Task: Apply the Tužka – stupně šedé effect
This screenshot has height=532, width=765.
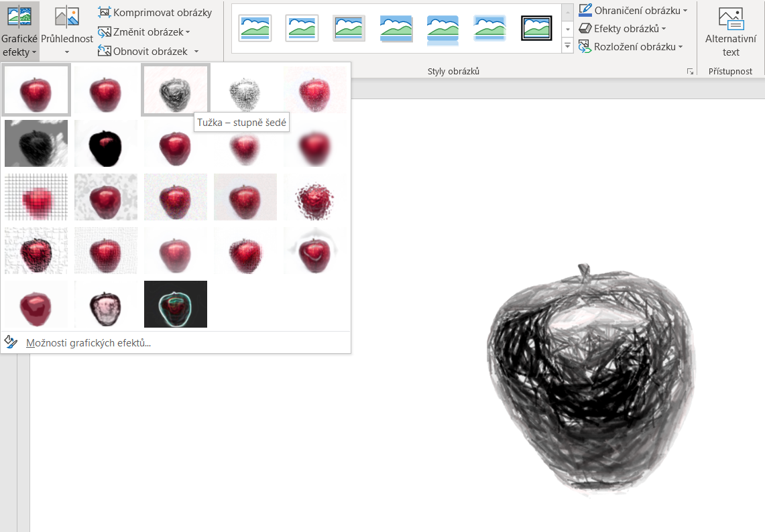Action: click(176, 89)
